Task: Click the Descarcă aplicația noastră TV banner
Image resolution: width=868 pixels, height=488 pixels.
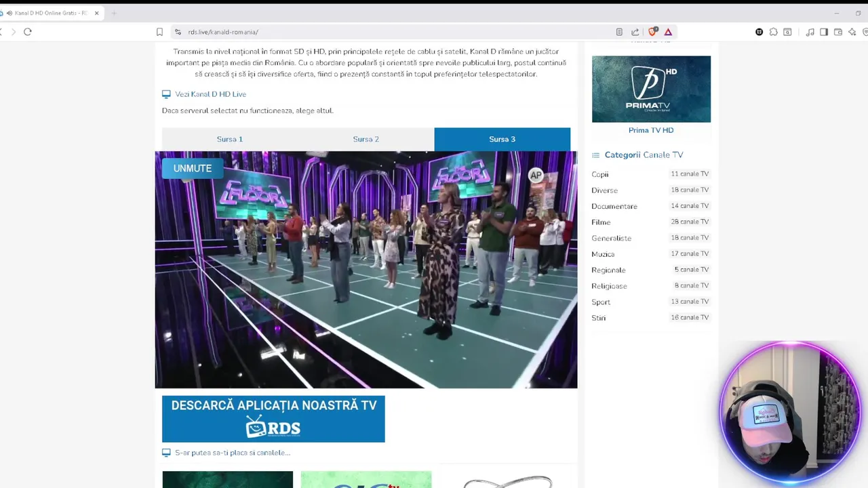Action: (x=273, y=419)
